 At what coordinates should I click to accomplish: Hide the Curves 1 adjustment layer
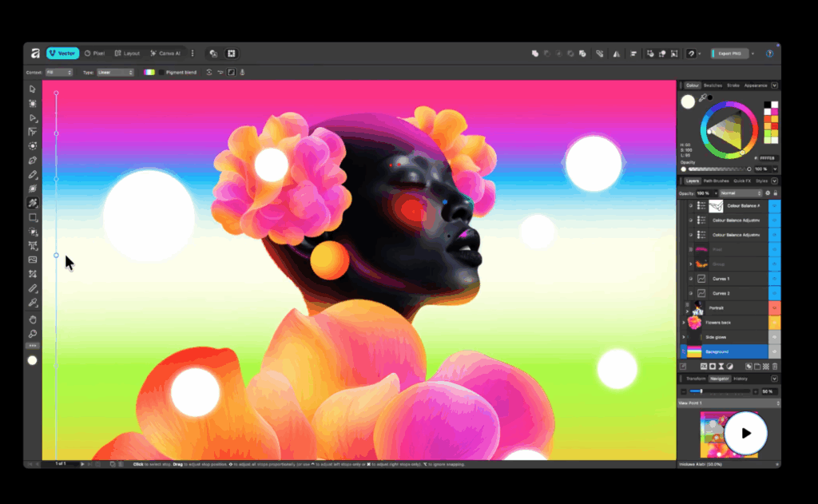click(x=690, y=278)
